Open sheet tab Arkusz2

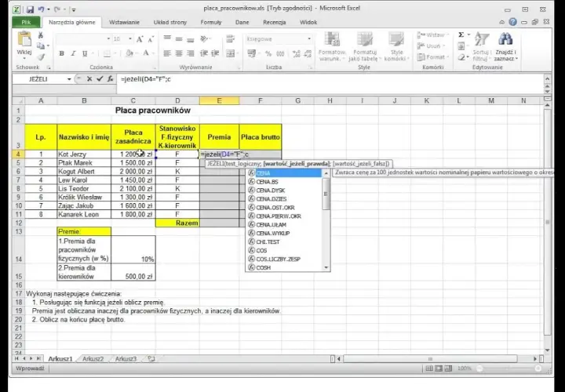93,359
